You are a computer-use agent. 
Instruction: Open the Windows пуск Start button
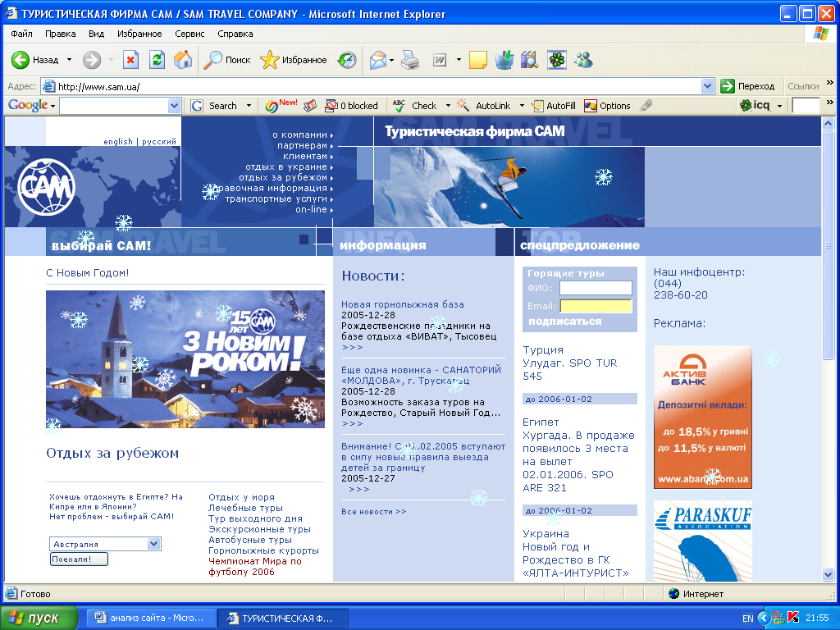pos(39,618)
